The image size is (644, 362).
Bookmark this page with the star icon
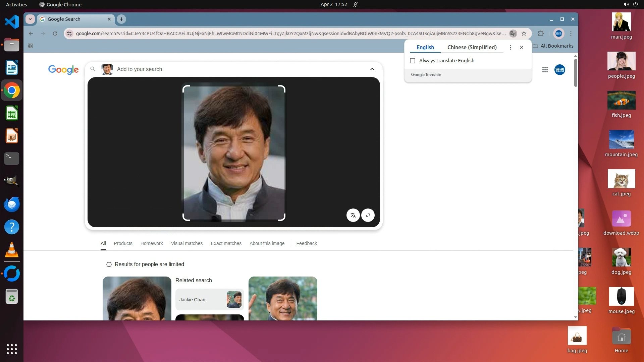[x=524, y=34]
